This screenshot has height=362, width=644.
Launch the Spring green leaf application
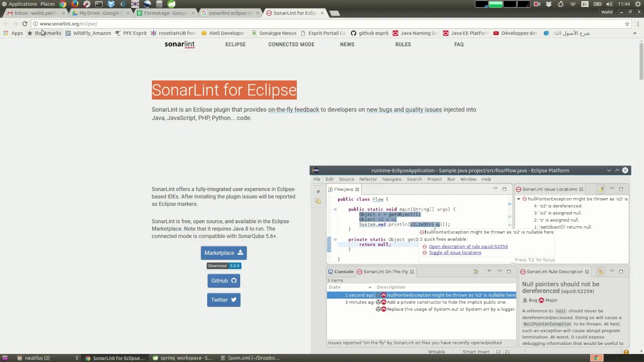tap(172, 4)
